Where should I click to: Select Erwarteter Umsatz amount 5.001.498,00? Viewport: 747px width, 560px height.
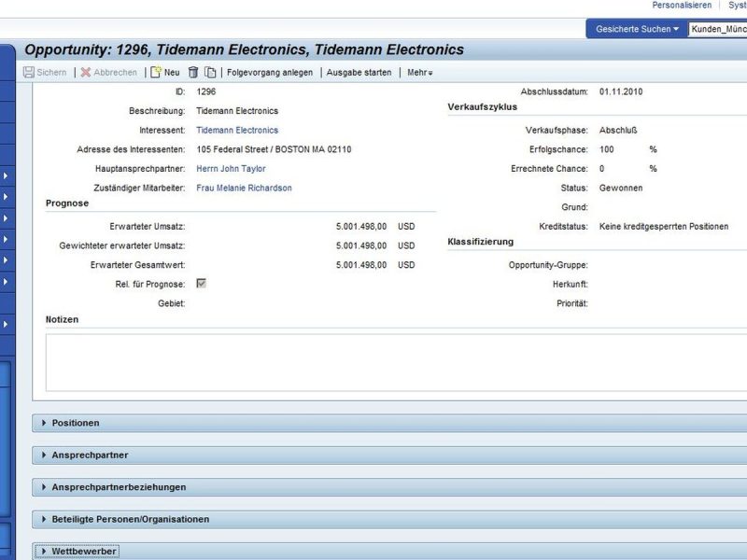[361, 227]
